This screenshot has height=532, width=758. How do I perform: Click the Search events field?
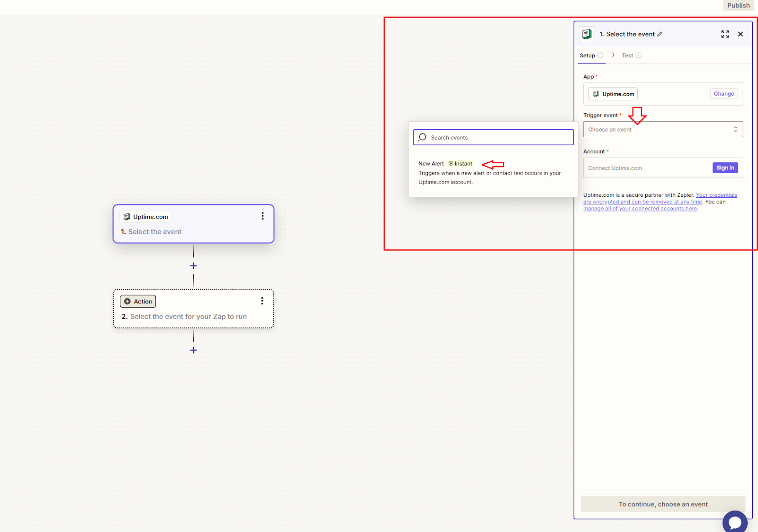click(x=493, y=137)
